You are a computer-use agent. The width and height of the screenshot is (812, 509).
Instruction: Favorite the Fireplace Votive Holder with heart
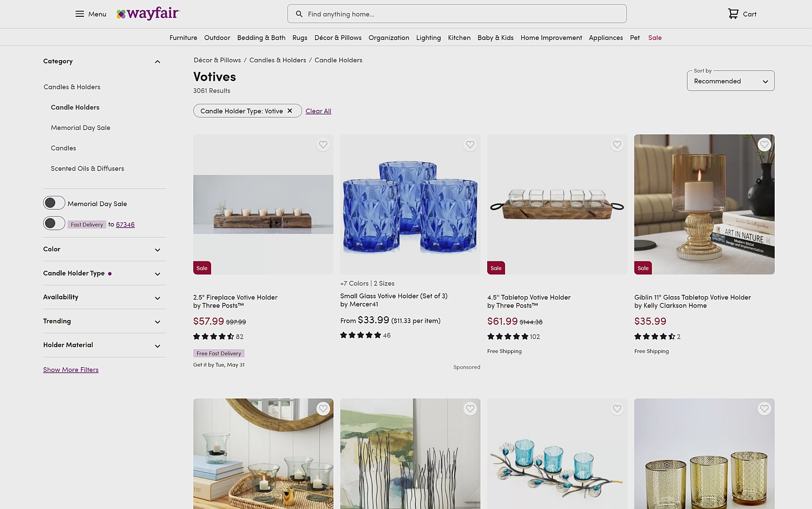point(323,145)
